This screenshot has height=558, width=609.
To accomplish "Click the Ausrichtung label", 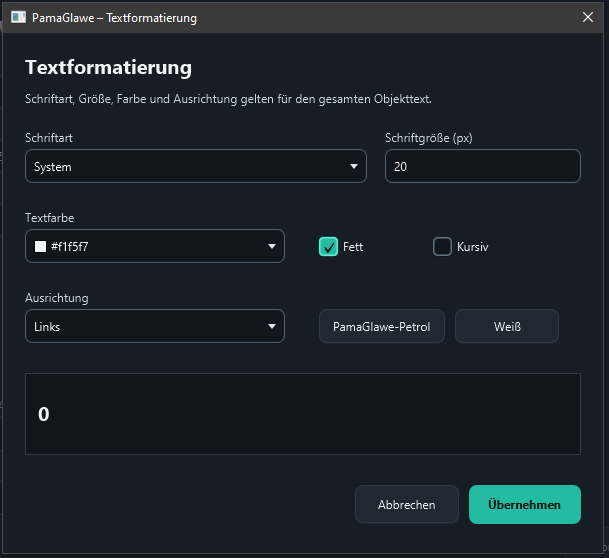I will [x=57, y=298].
